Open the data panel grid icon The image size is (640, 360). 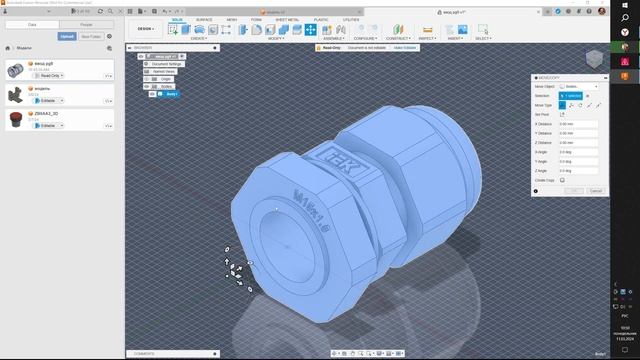coord(130,11)
